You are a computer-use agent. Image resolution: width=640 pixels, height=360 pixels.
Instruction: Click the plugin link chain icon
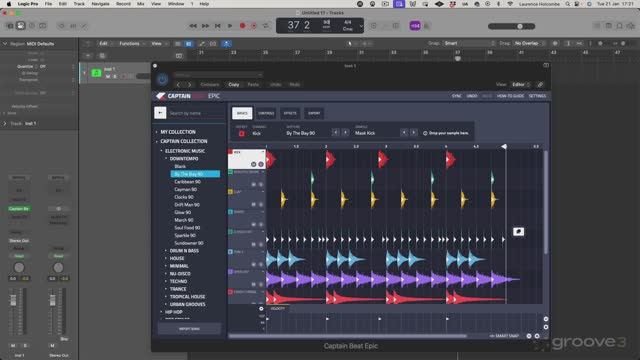(540, 84)
